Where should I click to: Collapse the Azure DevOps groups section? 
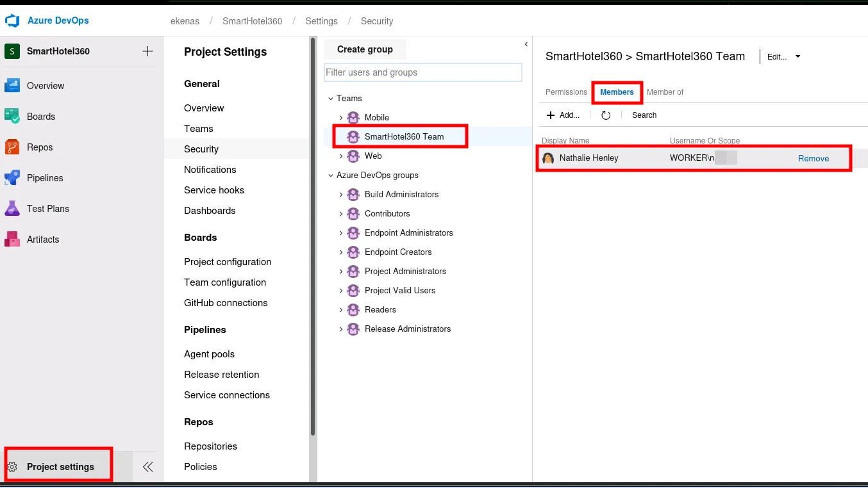331,175
